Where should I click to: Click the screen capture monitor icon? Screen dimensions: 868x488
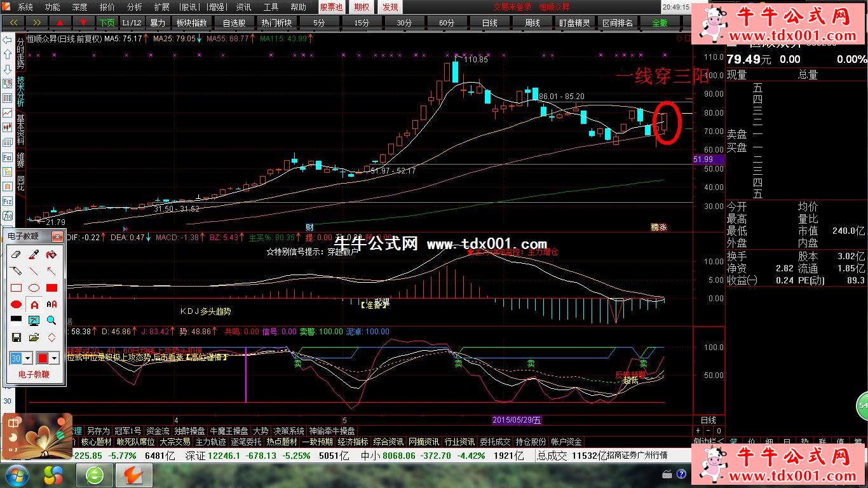34,320
